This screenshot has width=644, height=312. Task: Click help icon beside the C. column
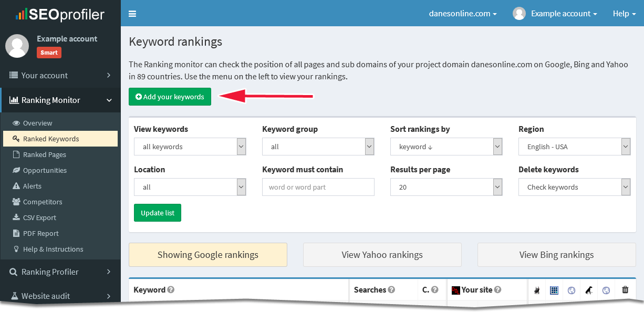tap(434, 290)
